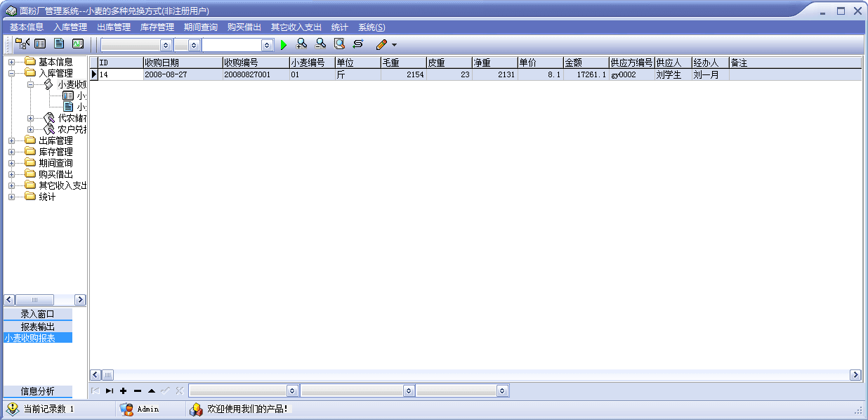Open the pencil tool dropdown arrow
This screenshot has width=868, height=420.
[x=394, y=45]
